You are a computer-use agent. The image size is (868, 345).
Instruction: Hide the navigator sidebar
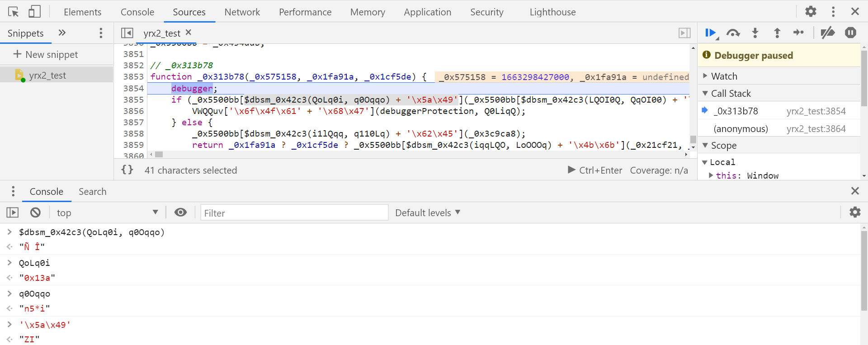pyautogui.click(x=127, y=33)
